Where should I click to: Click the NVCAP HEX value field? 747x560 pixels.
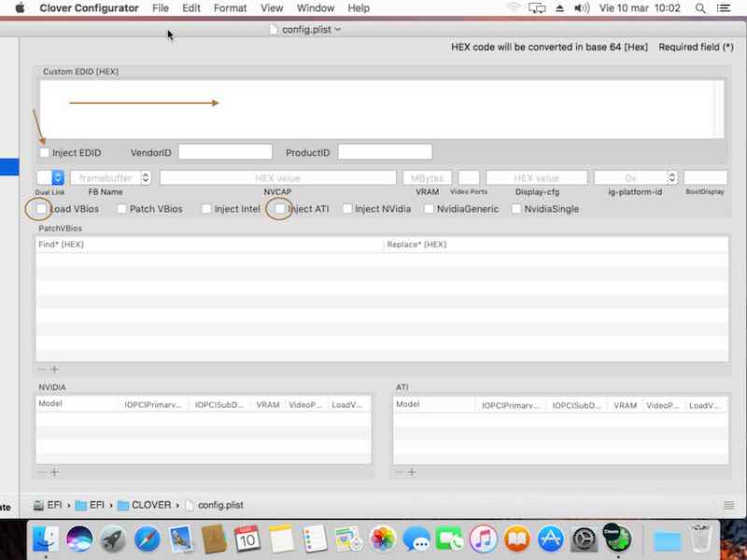pos(277,177)
